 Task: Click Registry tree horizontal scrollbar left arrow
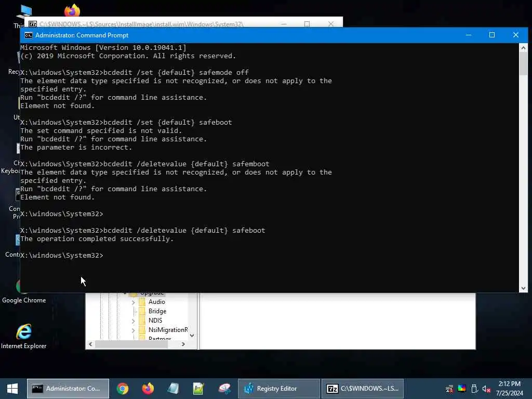(x=90, y=344)
